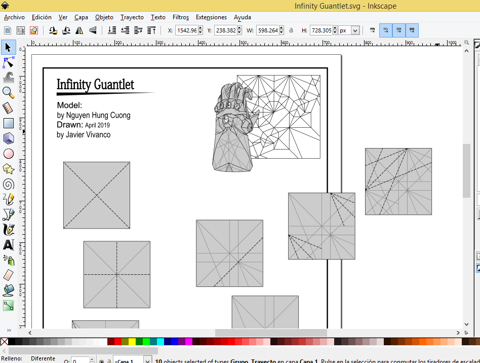Select the Ellipse circle tool

pos(8,154)
